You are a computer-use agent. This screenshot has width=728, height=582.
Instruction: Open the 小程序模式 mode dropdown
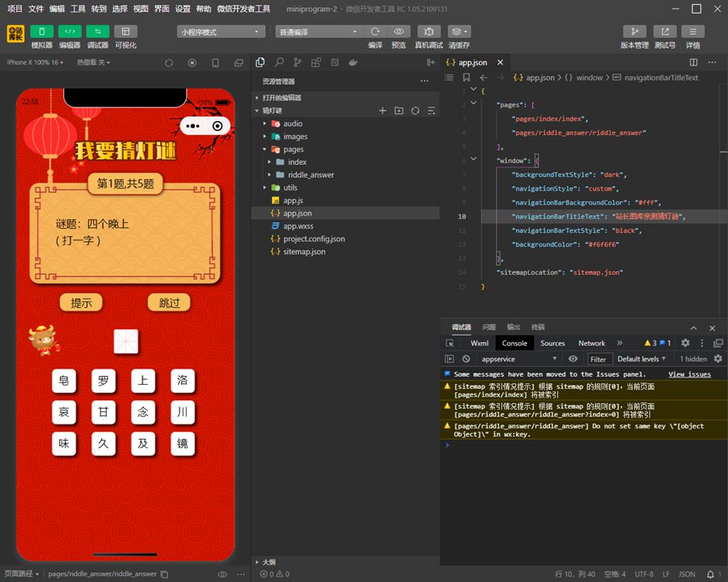(221, 32)
